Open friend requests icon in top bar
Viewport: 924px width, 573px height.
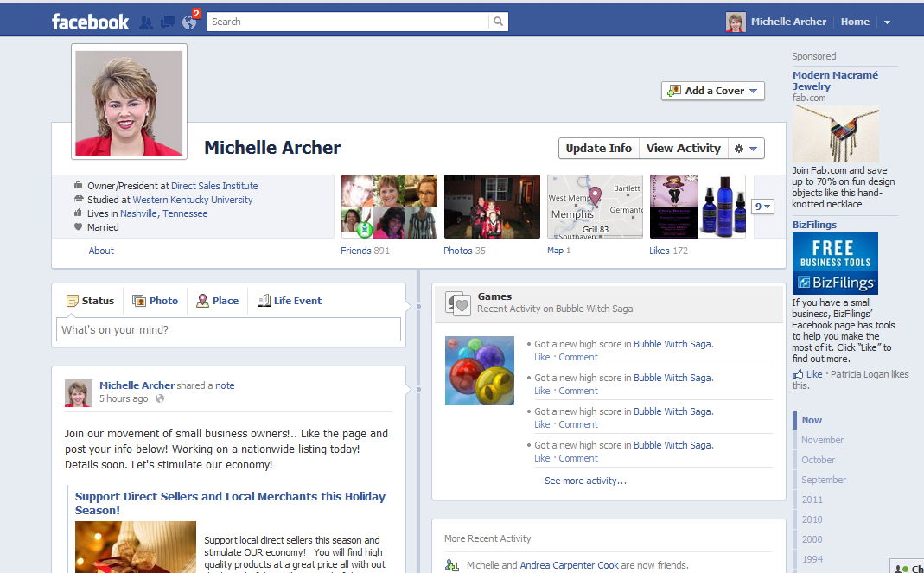pos(146,22)
